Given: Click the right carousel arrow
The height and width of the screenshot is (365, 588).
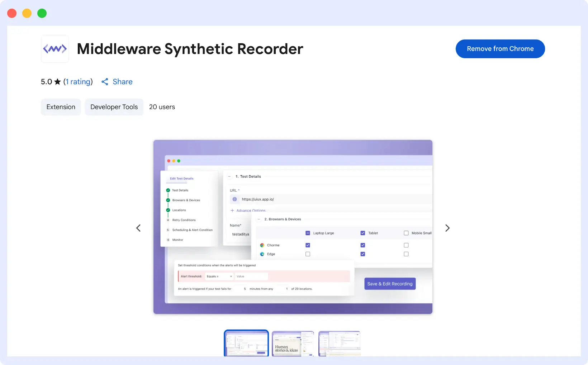Looking at the screenshot, I should click(x=447, y=228).
